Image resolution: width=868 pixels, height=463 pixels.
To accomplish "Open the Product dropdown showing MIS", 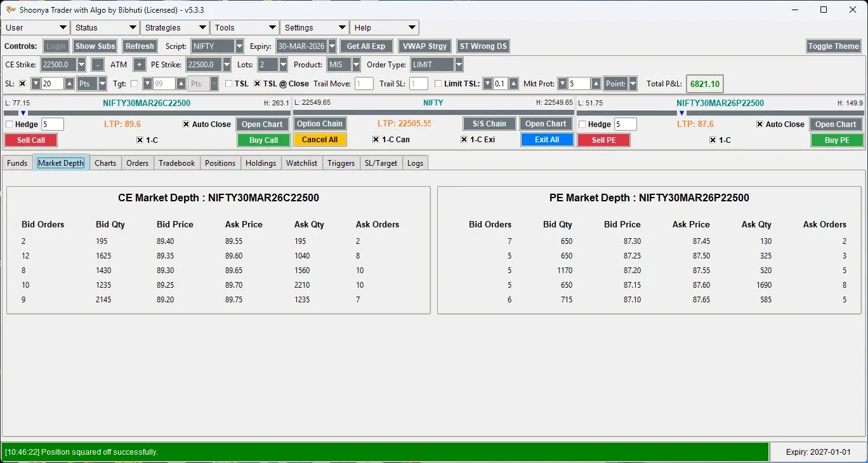I will [x=356, y=65].
